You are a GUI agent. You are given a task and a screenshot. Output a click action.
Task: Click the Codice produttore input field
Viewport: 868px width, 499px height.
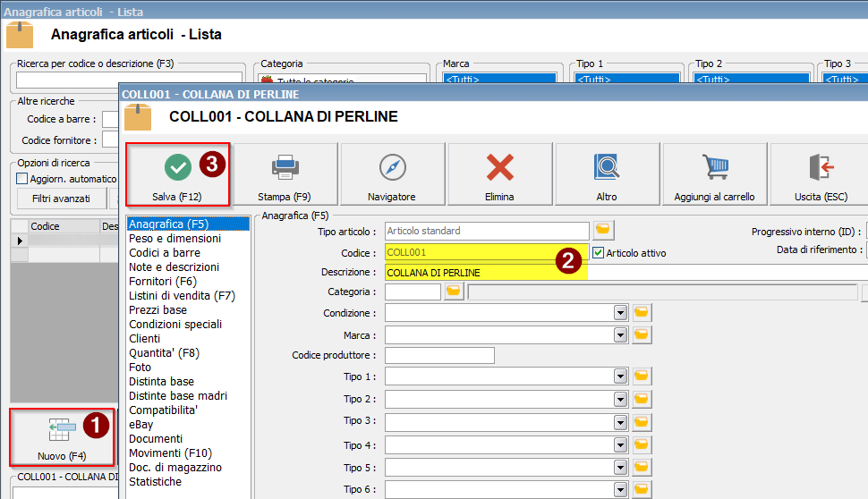(x=439, y=356)
